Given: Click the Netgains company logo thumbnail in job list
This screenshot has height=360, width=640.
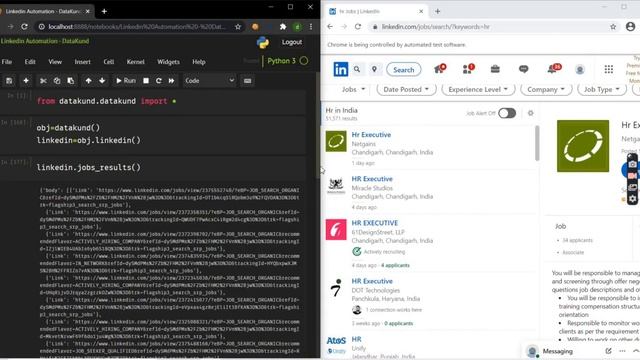Looking at the screenshot, I should coord(336,141).
